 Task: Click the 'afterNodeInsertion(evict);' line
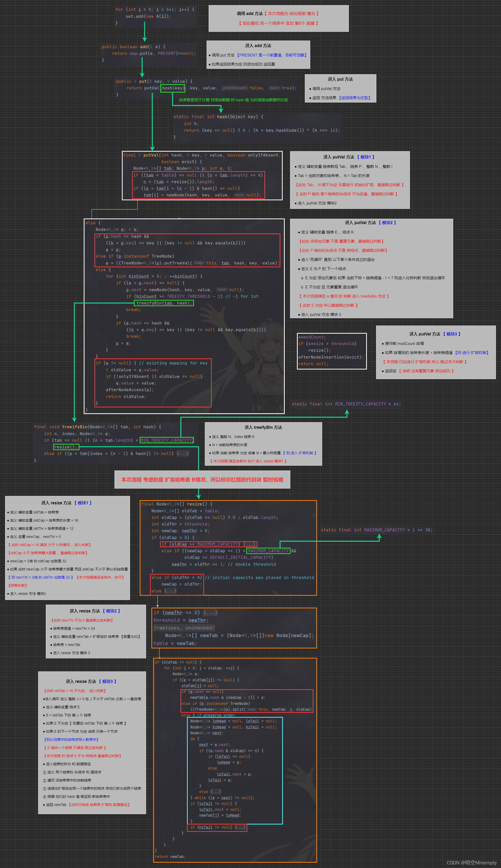tap(331, 357)
